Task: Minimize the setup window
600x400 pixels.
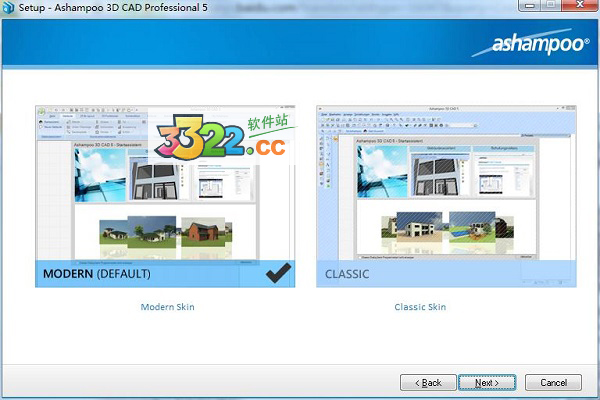Action: click(530, 5)
